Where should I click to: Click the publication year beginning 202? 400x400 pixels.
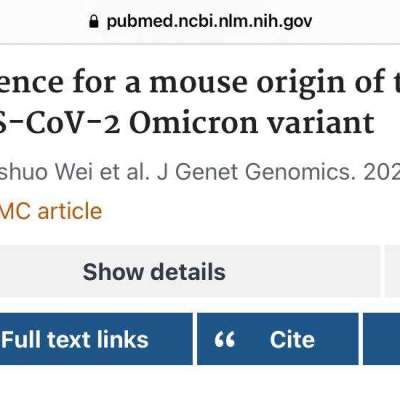[x=382, y=172]
